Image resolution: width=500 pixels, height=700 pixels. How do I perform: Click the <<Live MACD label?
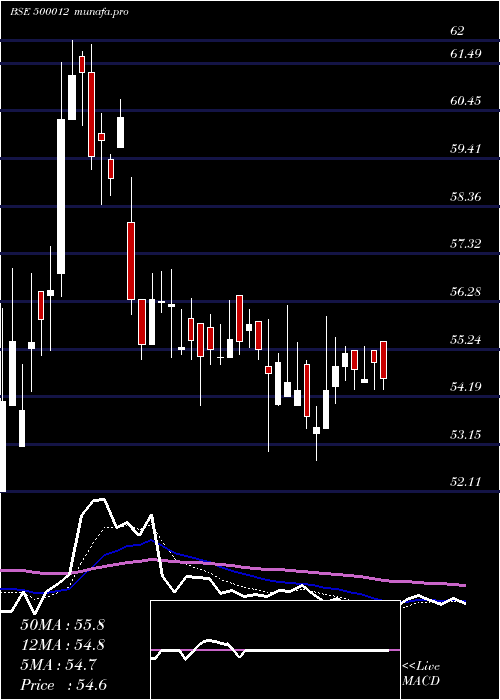[x=421, y=674]
